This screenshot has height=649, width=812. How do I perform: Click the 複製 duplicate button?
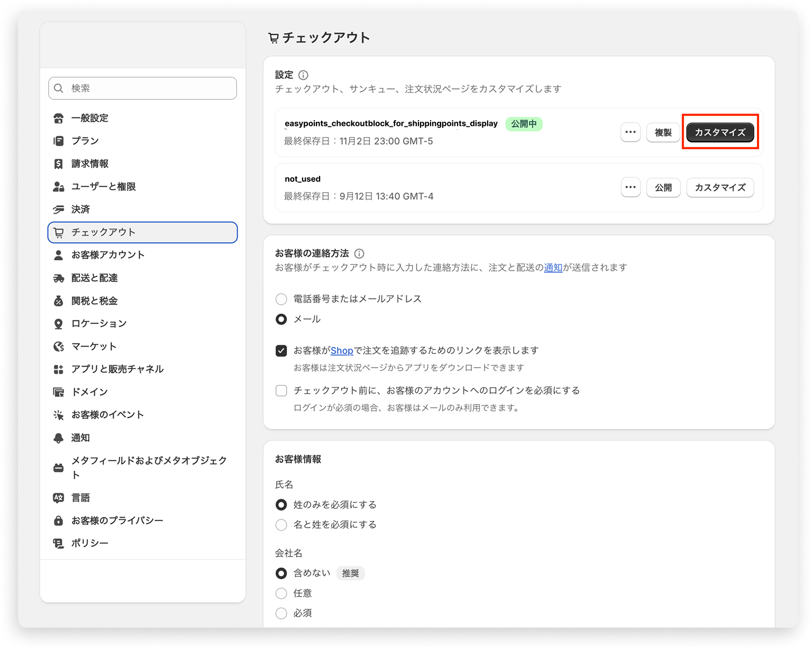pos(663,132)
